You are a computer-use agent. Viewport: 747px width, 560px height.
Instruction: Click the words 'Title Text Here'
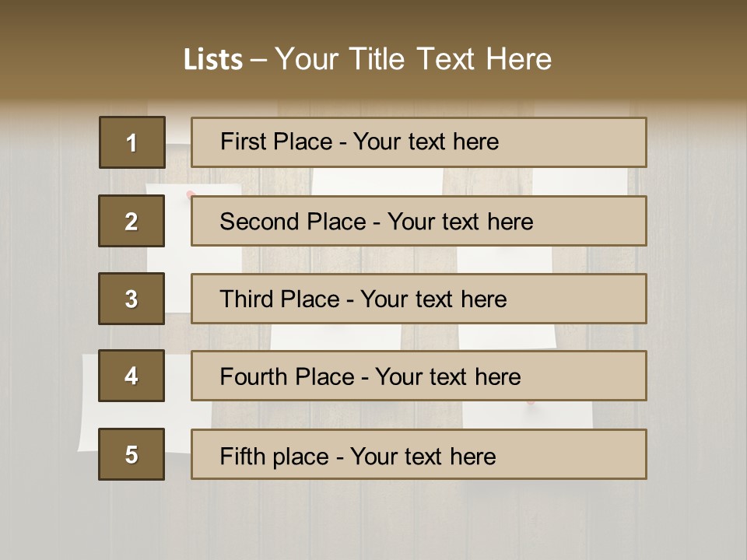pyautogui.click(x=451, y=59)
